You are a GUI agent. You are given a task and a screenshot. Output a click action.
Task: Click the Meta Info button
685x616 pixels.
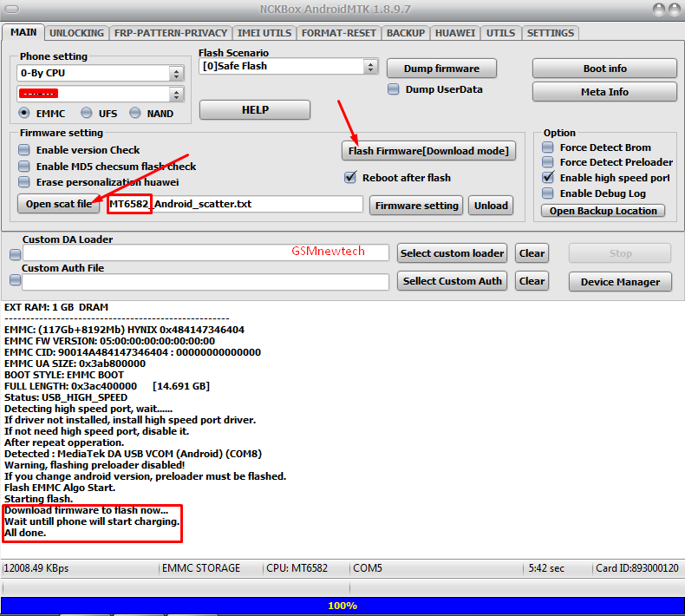(x=604, y=92)
